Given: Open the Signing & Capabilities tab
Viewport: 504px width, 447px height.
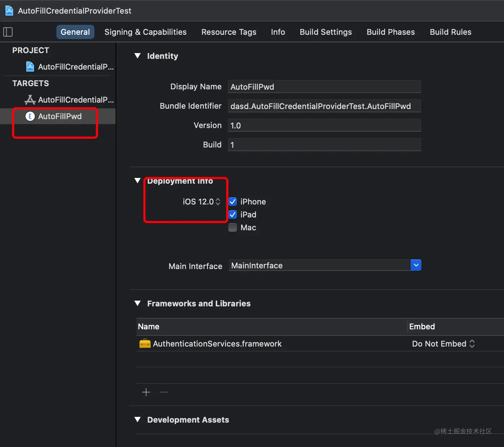Looking at the screenshot, I should point(145,32).
